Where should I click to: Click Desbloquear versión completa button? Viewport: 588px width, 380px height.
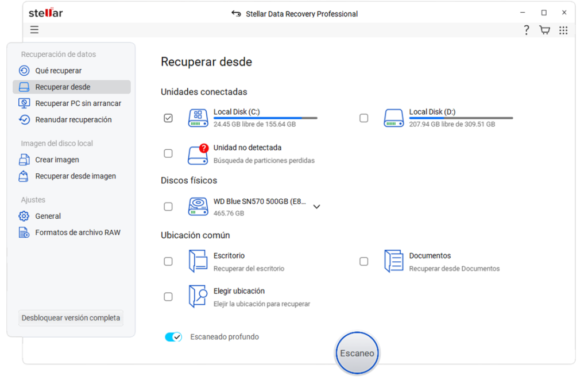pos(71,318)
